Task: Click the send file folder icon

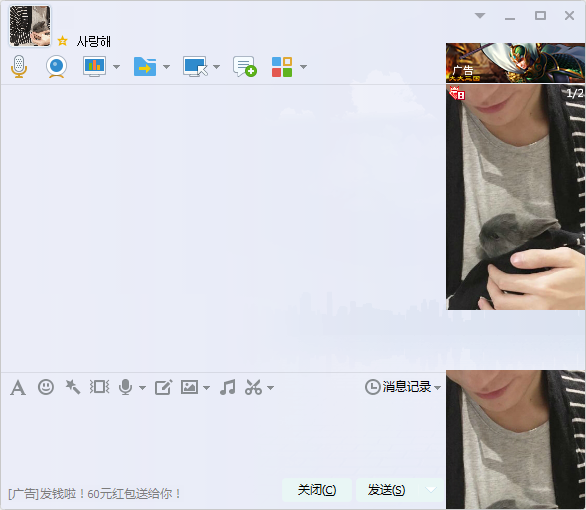Action: 145,67
